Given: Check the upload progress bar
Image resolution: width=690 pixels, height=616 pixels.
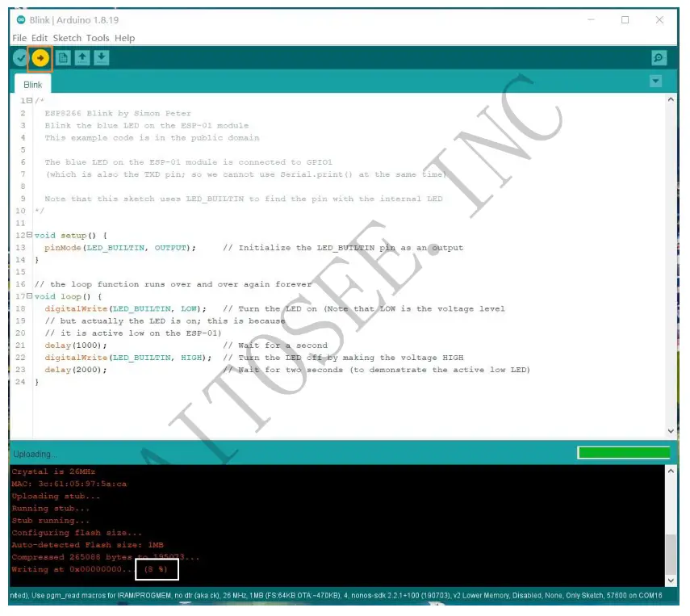Looking at the screenshot, I should pyautogui.click(x=624, y=453).
